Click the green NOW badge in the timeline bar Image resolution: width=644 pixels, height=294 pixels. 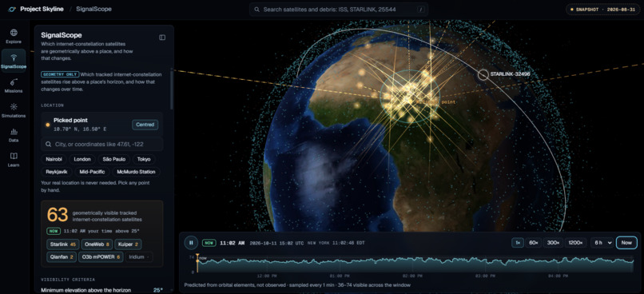[x=209, y=243]
